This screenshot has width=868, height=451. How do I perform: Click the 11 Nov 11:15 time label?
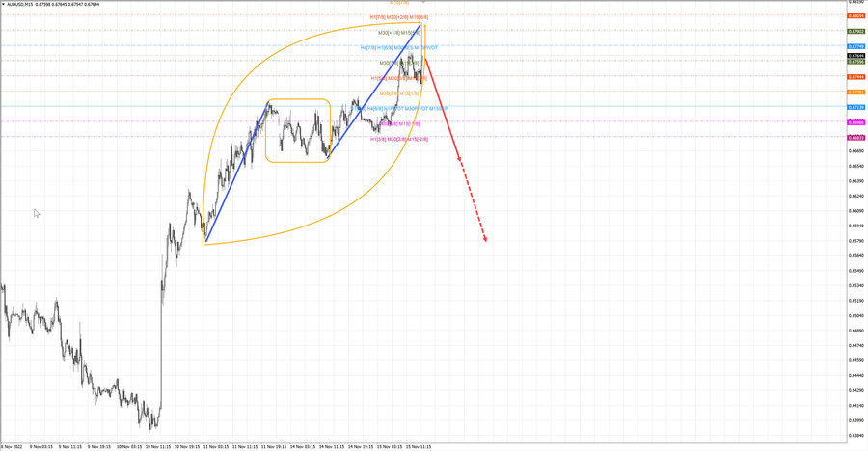click(x=245, y=446)
